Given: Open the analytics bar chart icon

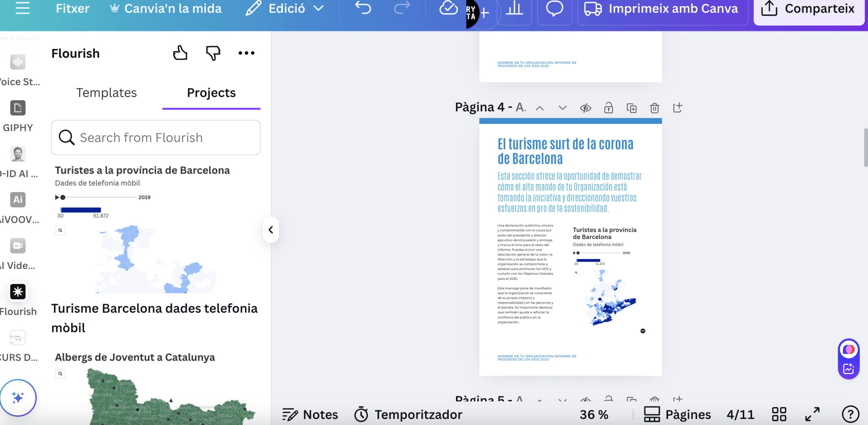Looking at the screenshot, I should point(514,8).
